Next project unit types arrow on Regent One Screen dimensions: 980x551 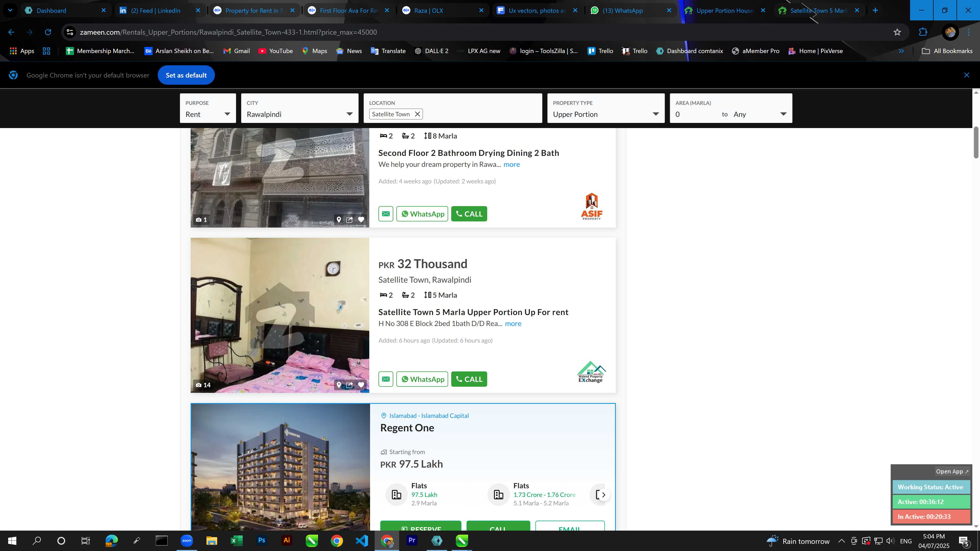[603, 495]
